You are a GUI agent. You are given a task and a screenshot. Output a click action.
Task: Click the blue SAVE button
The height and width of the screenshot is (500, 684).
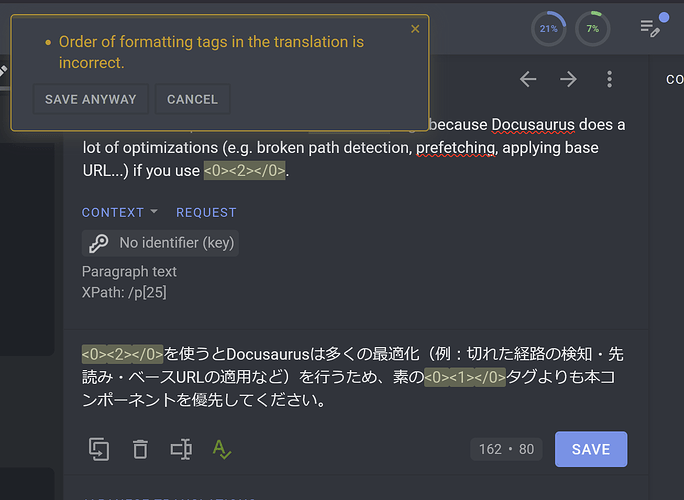[590, 449]
